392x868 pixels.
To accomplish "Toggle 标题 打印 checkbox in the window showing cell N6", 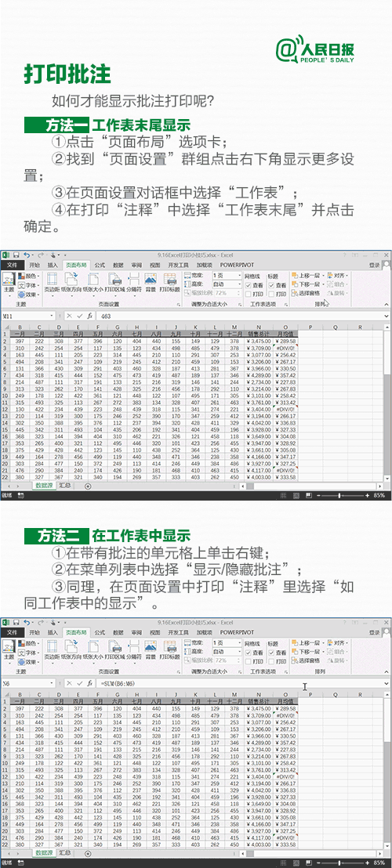I will click(x=271, y=661).
